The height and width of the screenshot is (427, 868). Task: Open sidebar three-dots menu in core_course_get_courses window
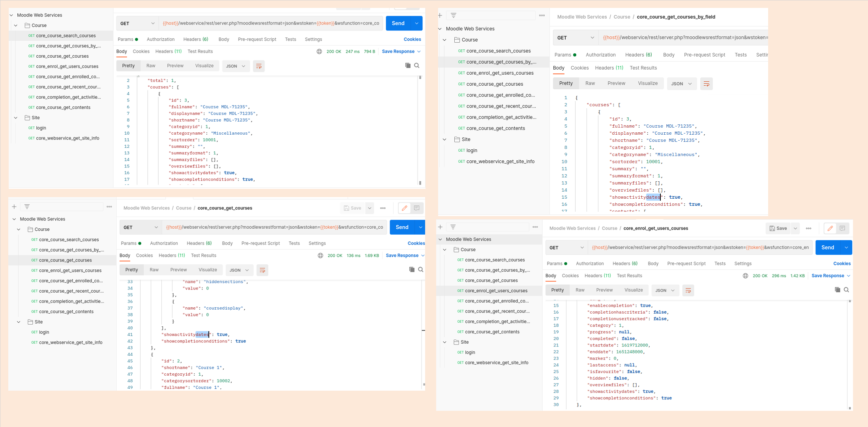[109, 207]
